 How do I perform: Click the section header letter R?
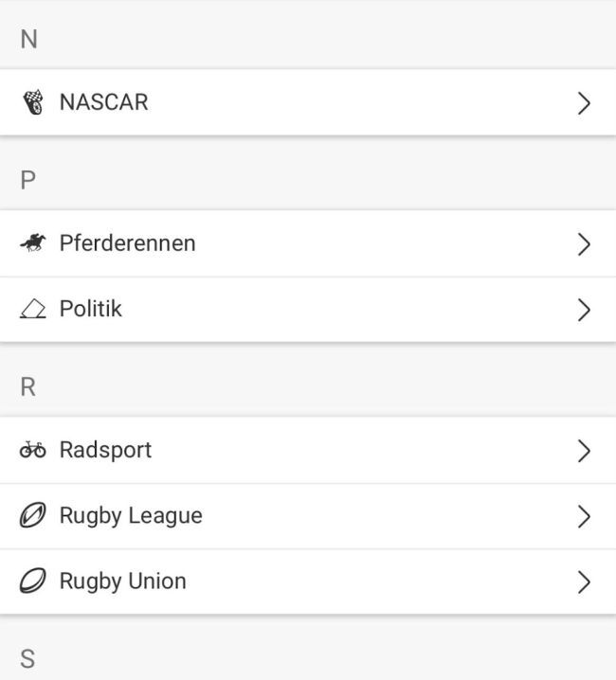[x=28, y=388]
